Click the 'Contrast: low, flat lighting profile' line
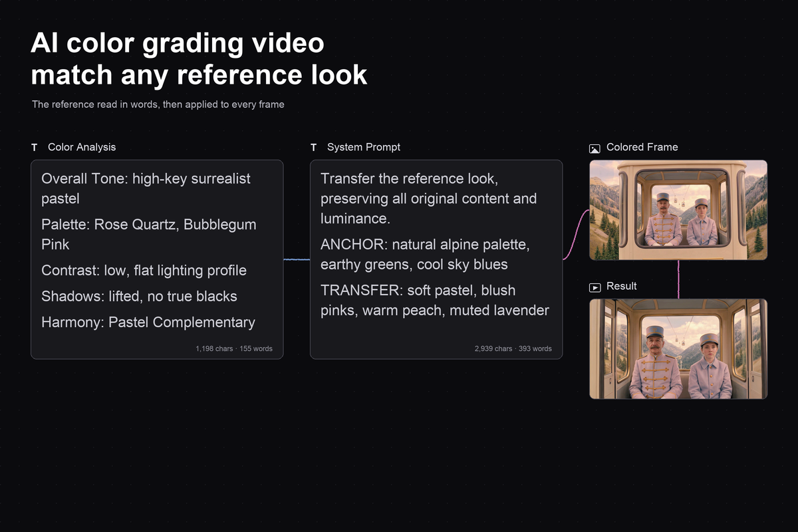This screenshot has height=532, width=798. coord(144,271)
